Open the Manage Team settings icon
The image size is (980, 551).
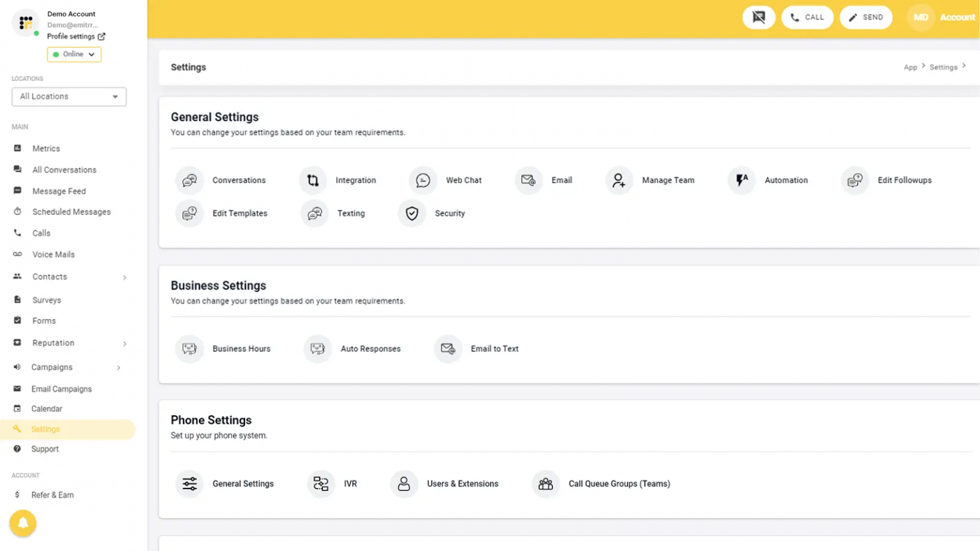coord(618,180)
